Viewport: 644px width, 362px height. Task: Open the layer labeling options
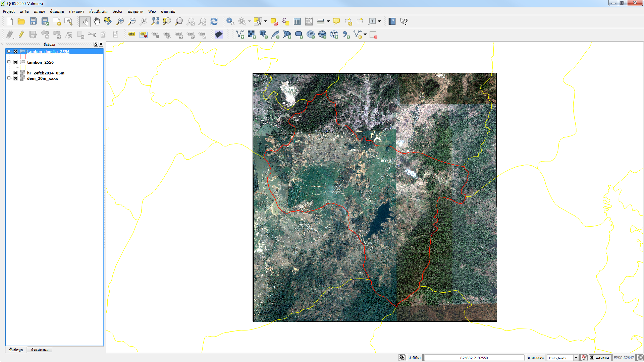coord(131,35)
